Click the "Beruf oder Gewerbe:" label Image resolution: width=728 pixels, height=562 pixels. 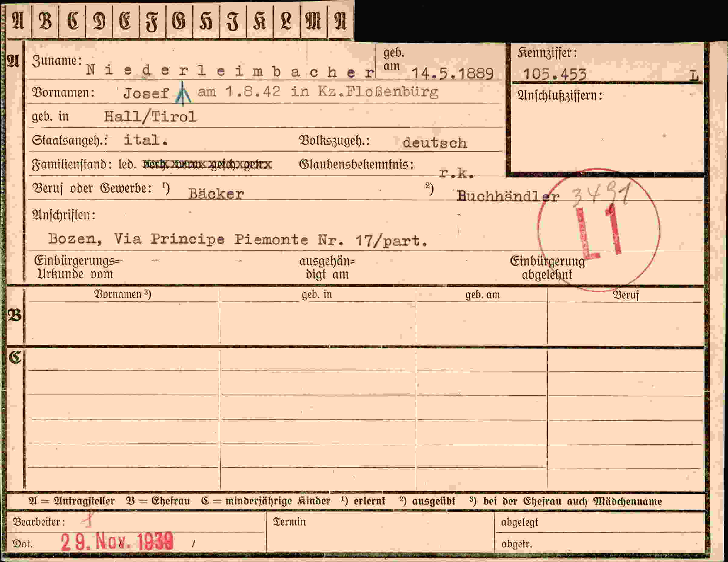pyautogui.click(x=92, y=188)
